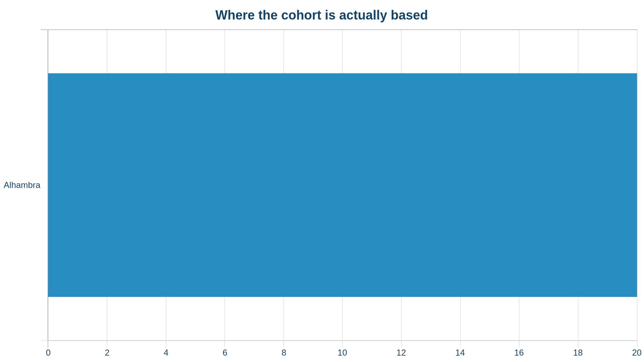Viewport: 644px width, 362px height.
Task: Click the x-axis tick label 8
Action: (x=284, y=353)
